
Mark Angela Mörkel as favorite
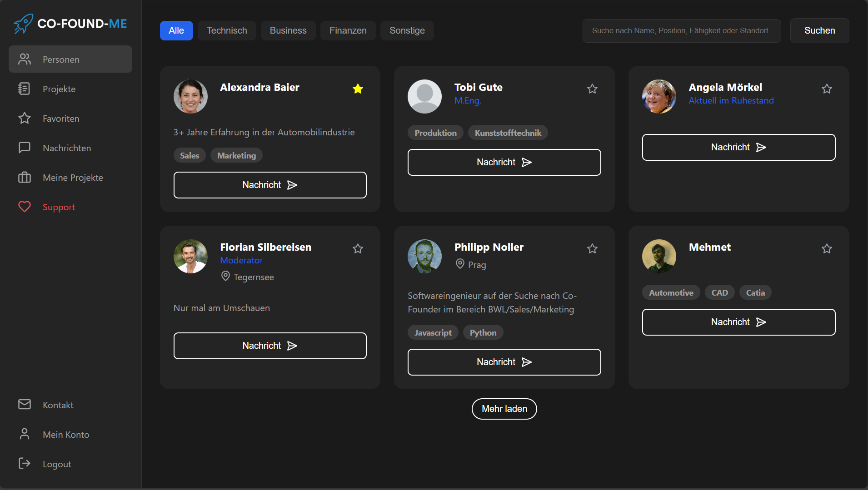[x=827, y=89]
